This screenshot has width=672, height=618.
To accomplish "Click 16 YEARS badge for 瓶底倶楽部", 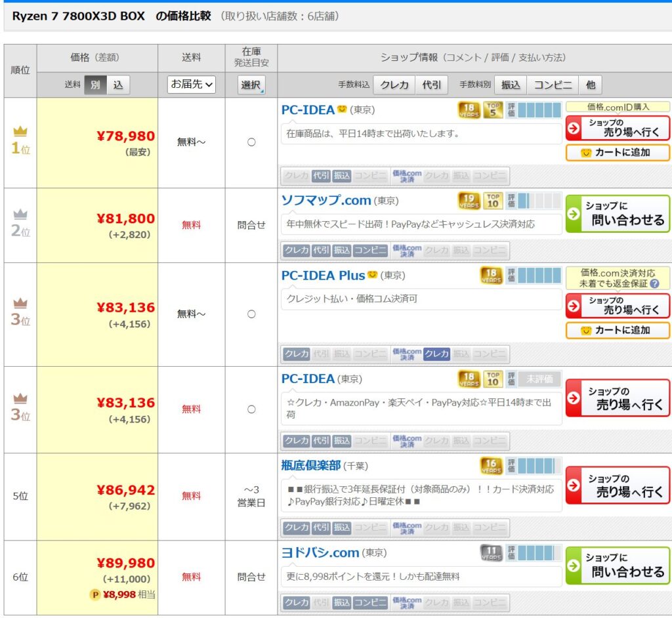I will click(x=491, y=466).
